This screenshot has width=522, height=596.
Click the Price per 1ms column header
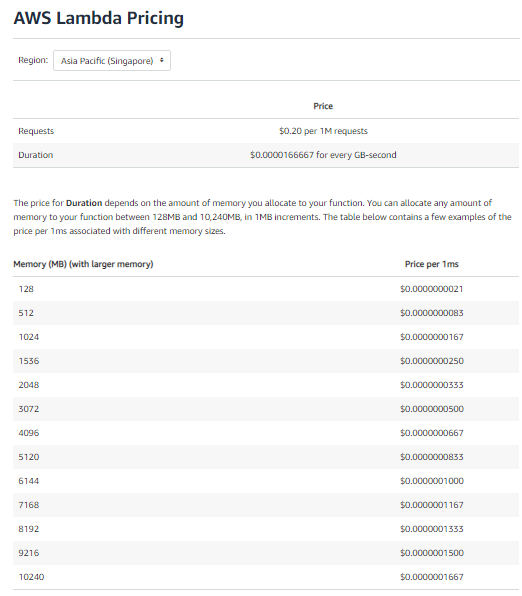[432, 264]
